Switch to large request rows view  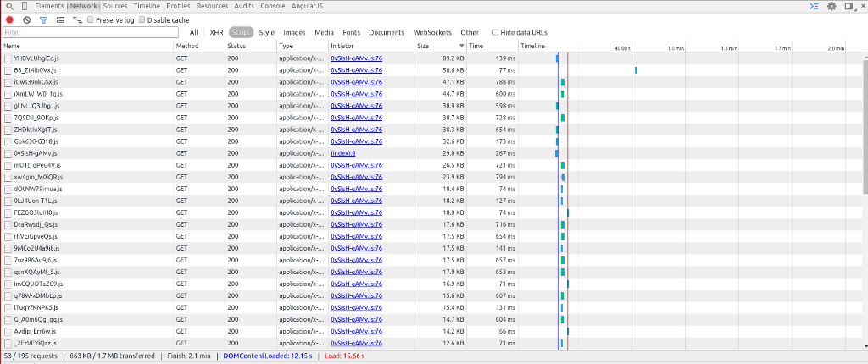click(x=61, y=20)
